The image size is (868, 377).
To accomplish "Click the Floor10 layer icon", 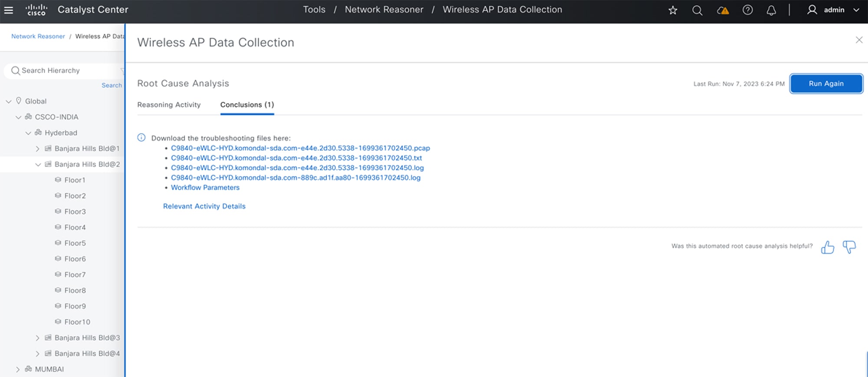I will [x=58, y=322].
